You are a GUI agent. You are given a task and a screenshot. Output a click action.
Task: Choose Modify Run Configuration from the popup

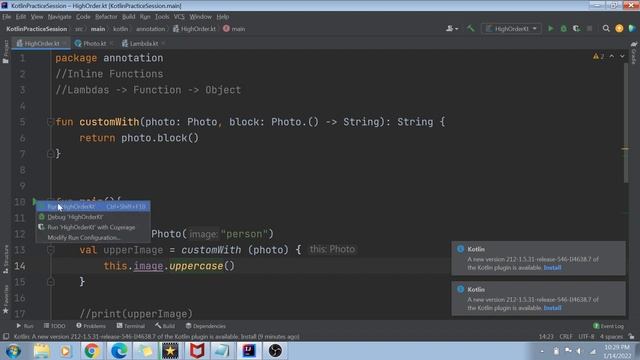(x=93, y=238)
